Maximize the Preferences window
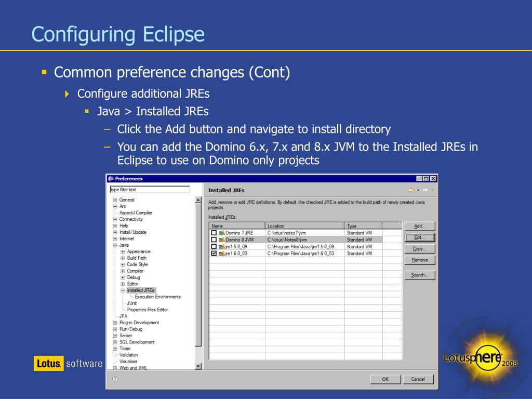This screenshot has height=399, width=532. pyautogui.click(x=426, y=179)
